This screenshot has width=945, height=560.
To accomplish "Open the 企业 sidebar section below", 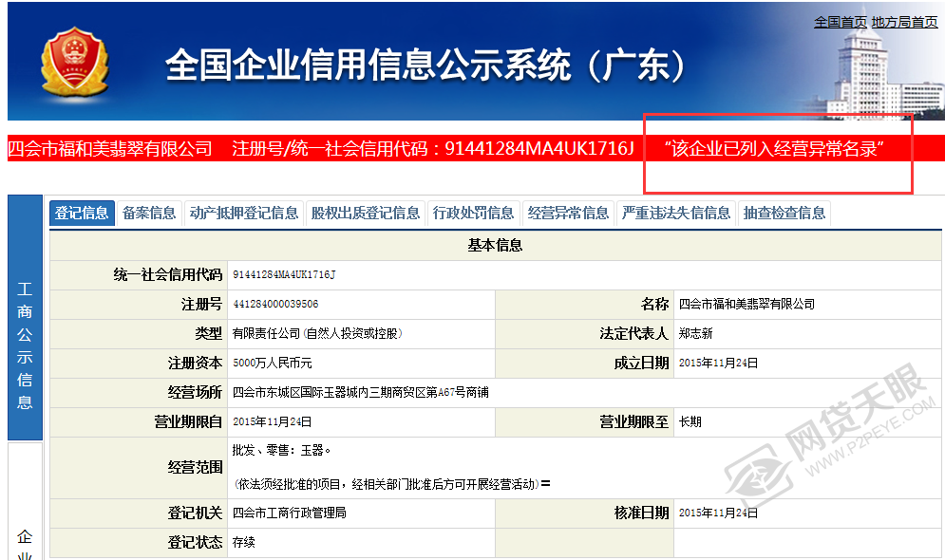I will 25,546.
